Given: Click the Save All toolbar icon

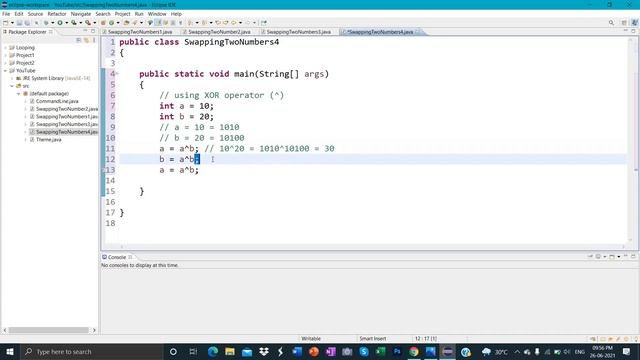Looking at the screenshot, I should 27,23.
